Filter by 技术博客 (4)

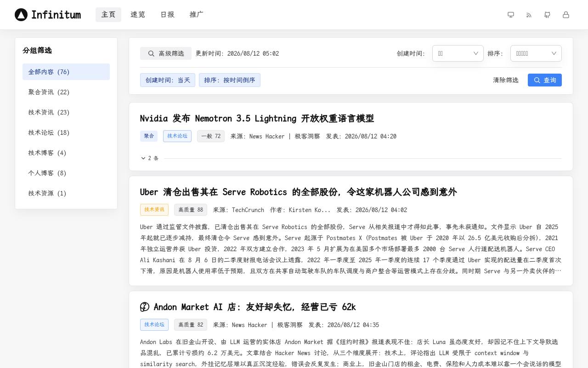[x=66, y=153]
